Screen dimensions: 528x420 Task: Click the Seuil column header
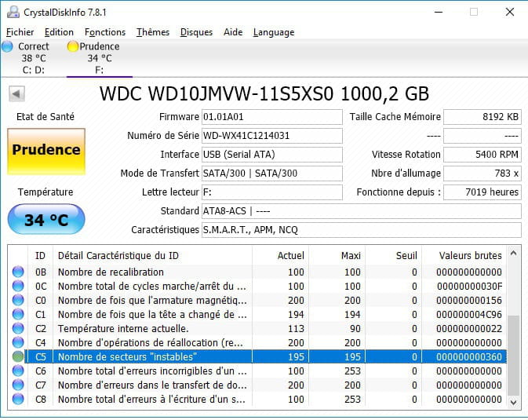pos(393,255)
